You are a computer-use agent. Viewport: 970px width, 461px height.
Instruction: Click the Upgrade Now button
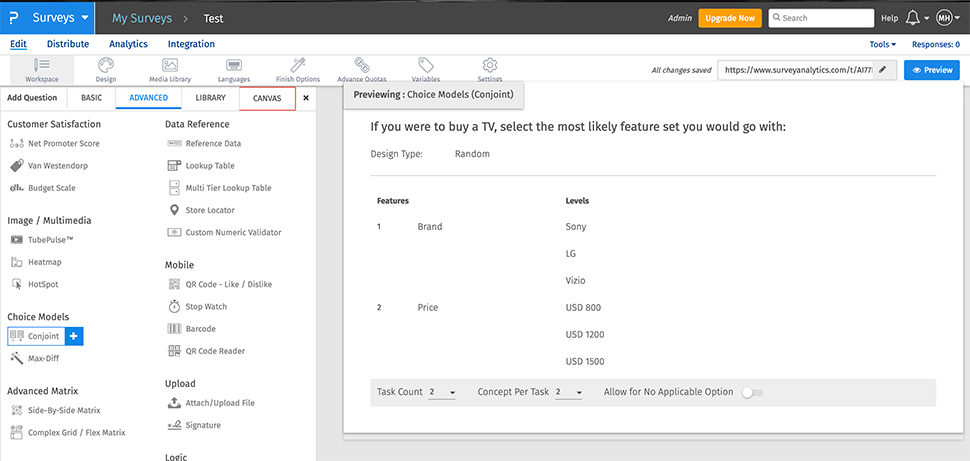tap(730, 18)
